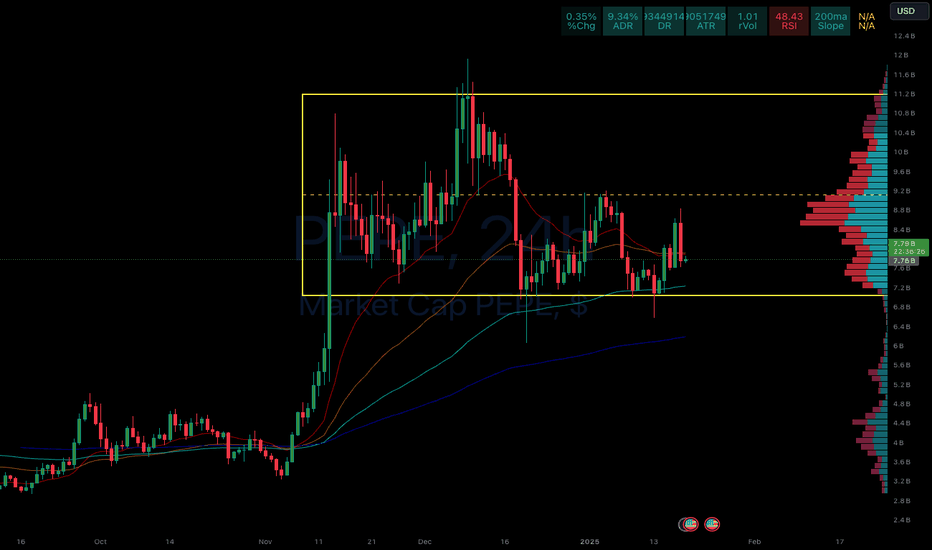Image resolution: width=932 pixels, height=550 pixels.
Task: Click the 12.4 B price axis label
Action: click(903, 36)
